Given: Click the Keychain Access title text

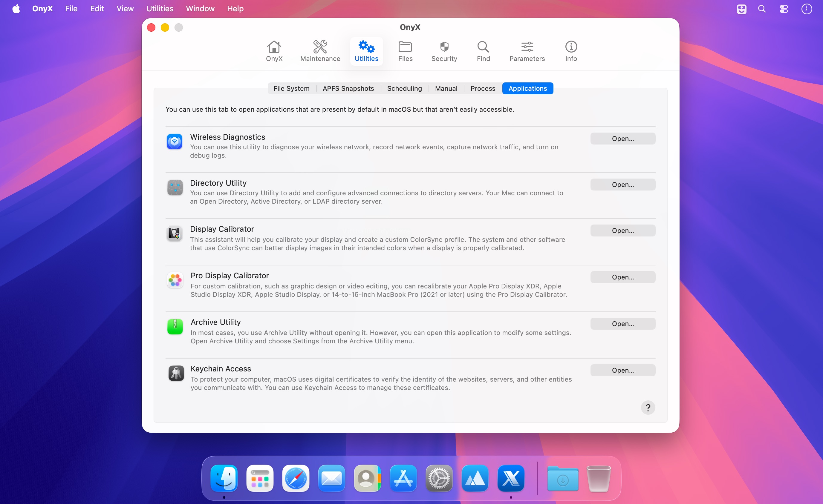Looking at the screenshot, I should click(x=221, y=369).
